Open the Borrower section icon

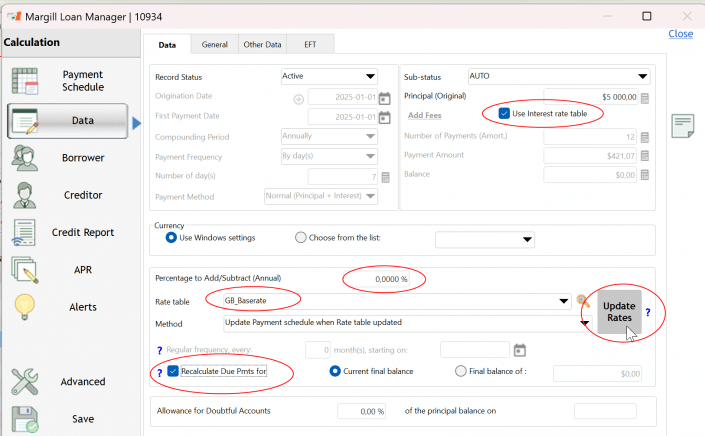(x=25, y=158)
